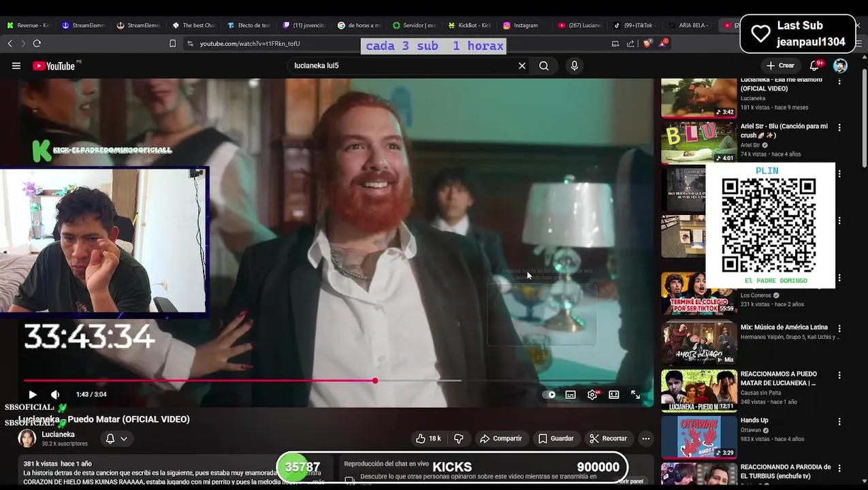The width and height of the screenshot is (868, 490).
Task: Open options for REACCIONANDO A PARODIA video
Action: (839, 468)
